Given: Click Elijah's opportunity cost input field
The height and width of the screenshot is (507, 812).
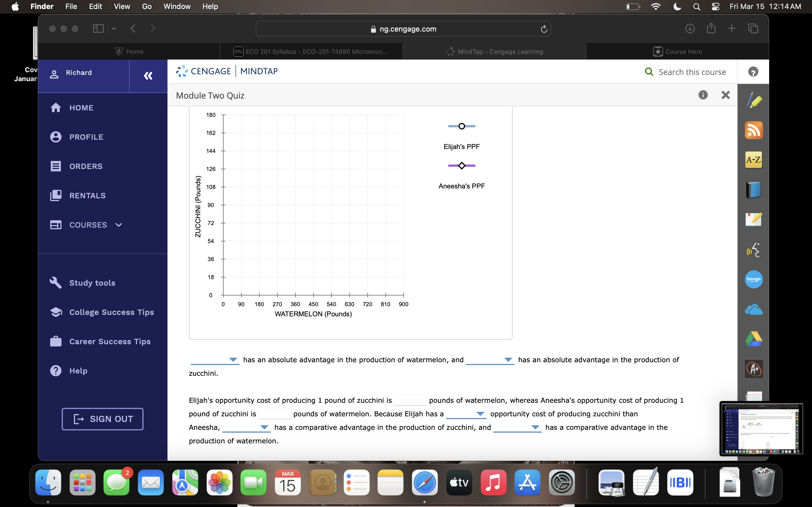Looking at the screenshot, I should pyautogui.click(x=410, y=400).
